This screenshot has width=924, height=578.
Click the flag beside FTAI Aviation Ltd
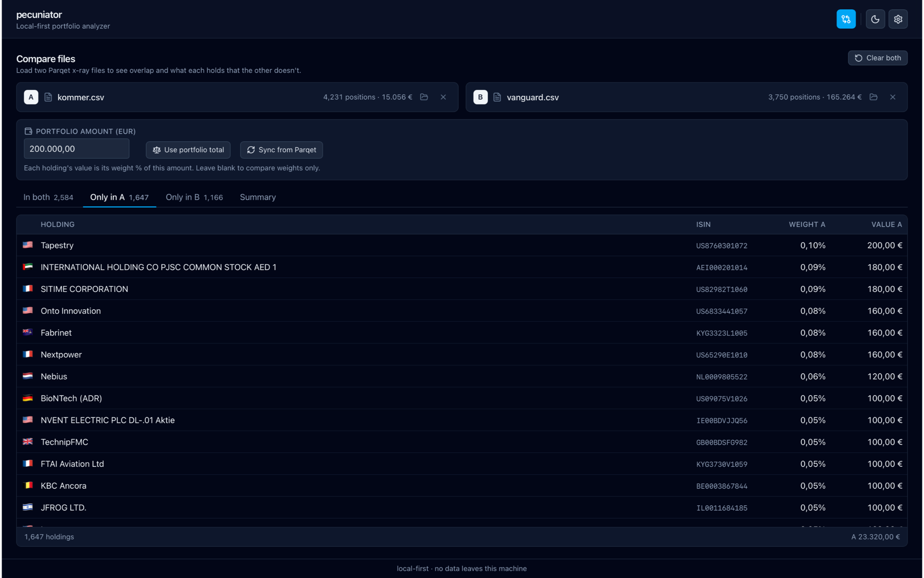tap(28, 463)
